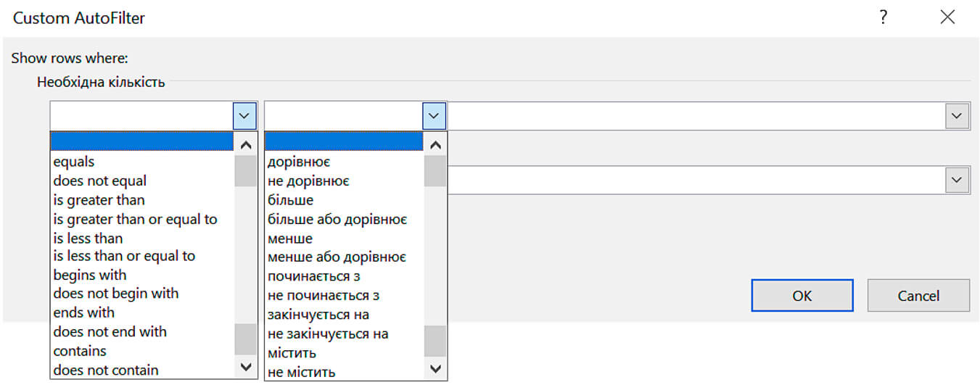
Task: Choose 'is greater than or equal to'
Action: [135, 219]
